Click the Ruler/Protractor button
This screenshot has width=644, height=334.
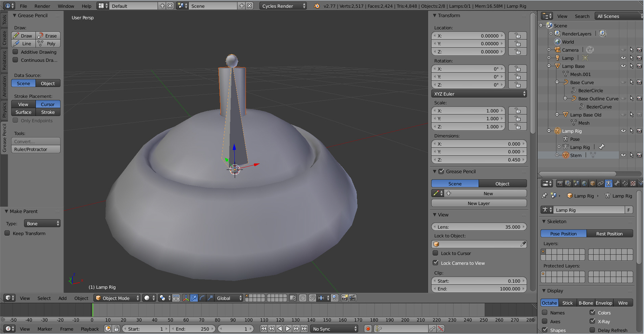pos(36,149)
